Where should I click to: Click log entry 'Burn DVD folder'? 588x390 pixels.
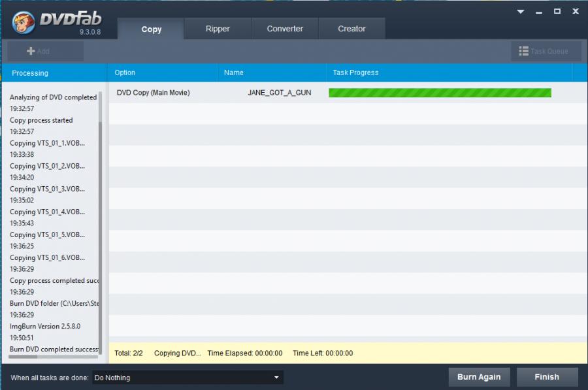(54, 303)
